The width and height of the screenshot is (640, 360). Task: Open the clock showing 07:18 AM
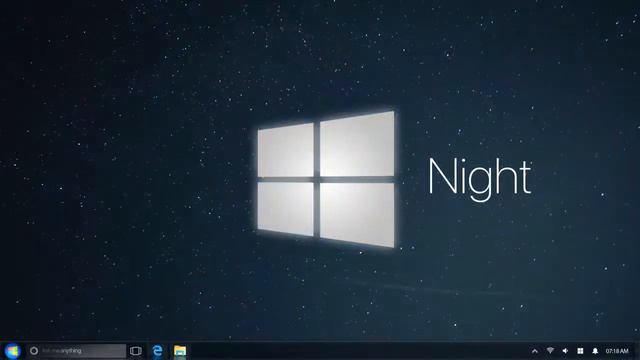click(617, 351)
